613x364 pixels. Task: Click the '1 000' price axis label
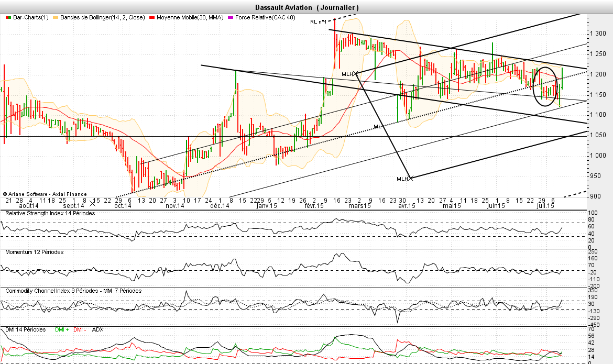tap(598, 156)
